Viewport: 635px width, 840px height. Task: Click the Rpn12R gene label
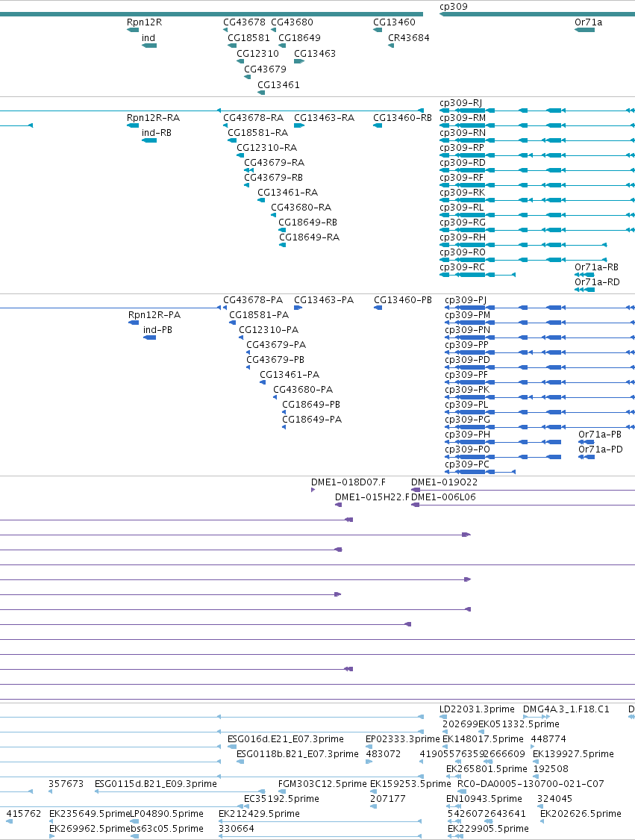[145, 22]
